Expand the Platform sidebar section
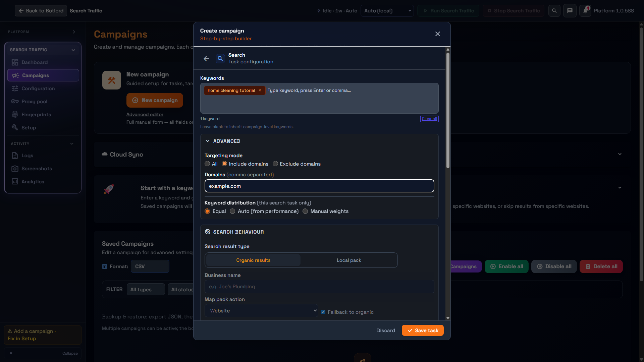This screenshot has height=362, width=644. point(74,32)
